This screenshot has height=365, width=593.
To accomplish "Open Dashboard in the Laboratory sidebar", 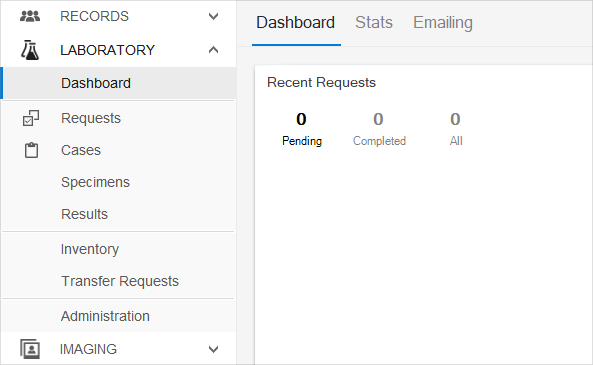I will point(118,83).
